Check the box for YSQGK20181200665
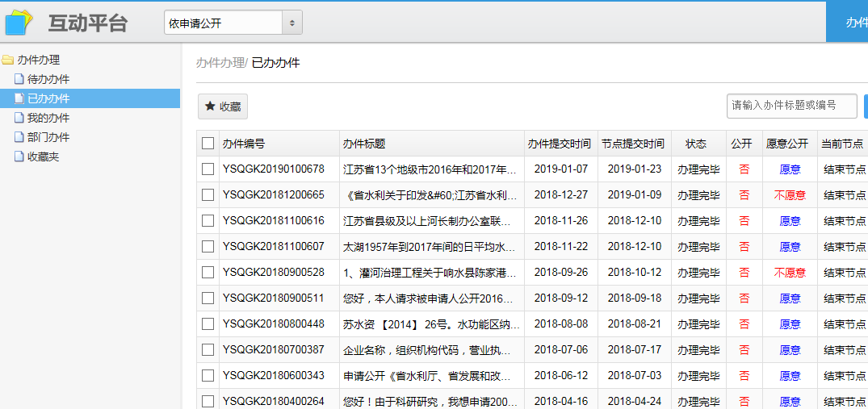The height and width of the screenshot is (409, 868). (208, 195)
